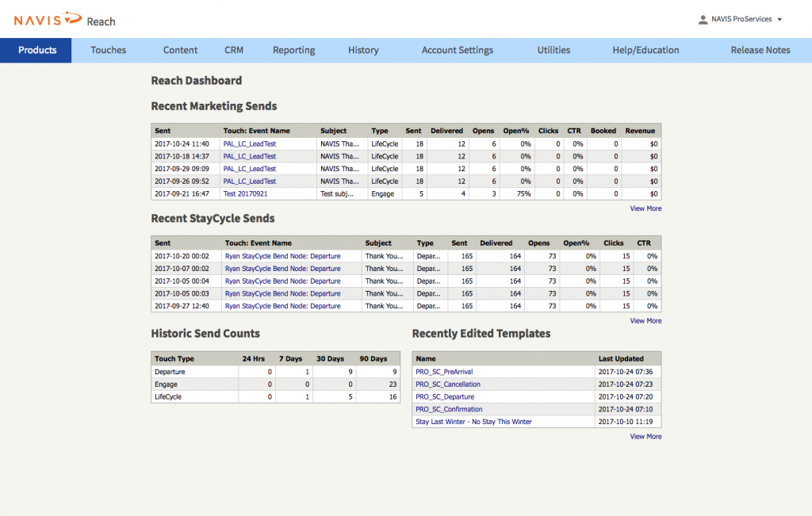812x516 pixels.
Task: Click View More under Recently Edited Templates
Action: 645,437
